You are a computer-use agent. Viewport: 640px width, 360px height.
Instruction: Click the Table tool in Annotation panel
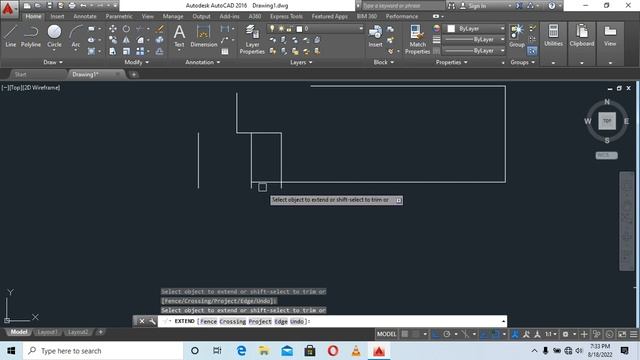[x=225, y=51]
